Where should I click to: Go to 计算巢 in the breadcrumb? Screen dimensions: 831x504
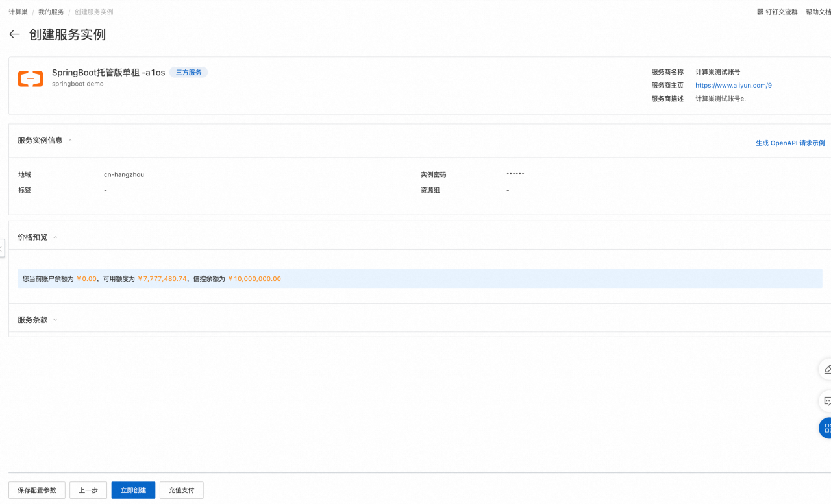(18, 12)
